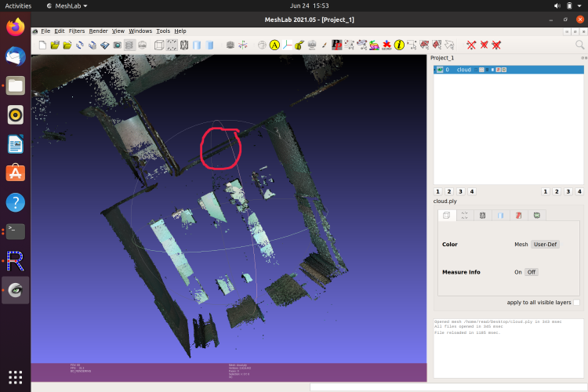Click the New Empty Project icon
The image size is (588, 392).
tap(43, 45)
